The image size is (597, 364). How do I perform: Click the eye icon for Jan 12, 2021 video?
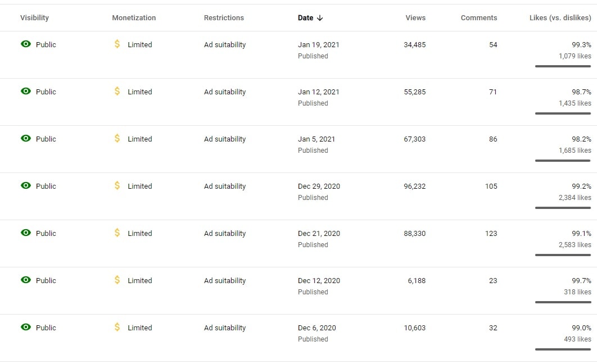[x=25, y=92]
